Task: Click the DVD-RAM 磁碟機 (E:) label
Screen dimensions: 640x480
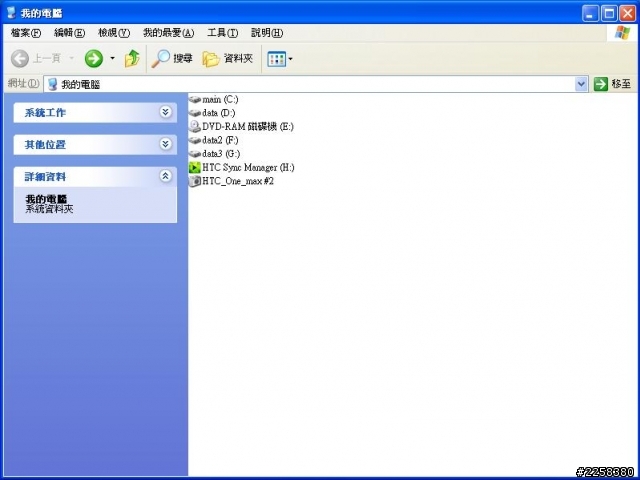Action: point(248,127)
